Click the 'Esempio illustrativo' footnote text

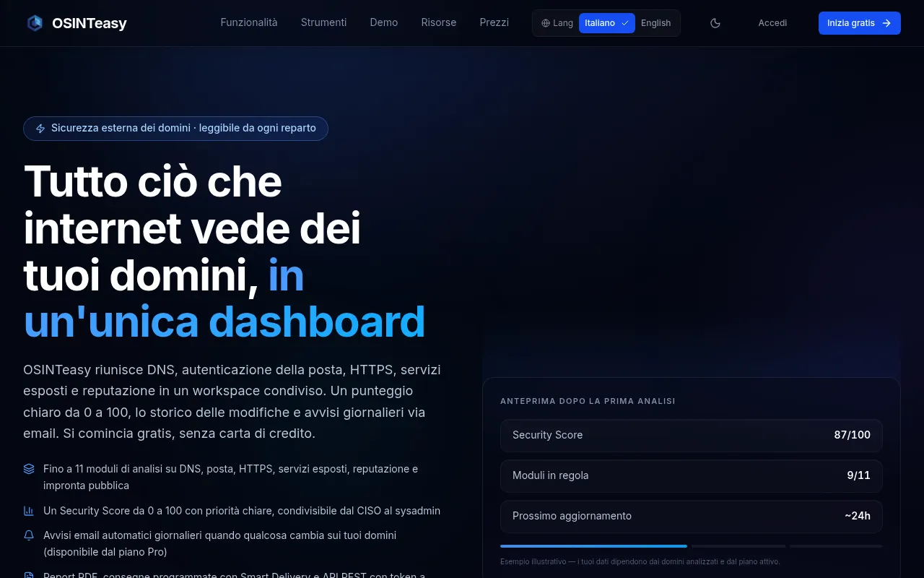coord(640,561)
